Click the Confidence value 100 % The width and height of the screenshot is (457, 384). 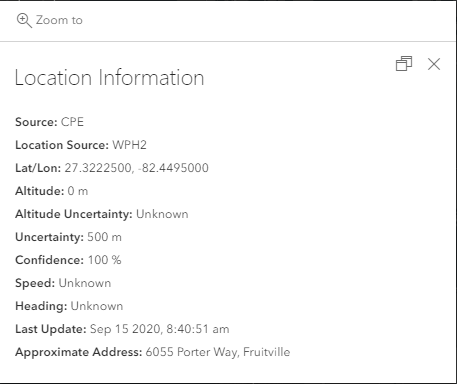104,260
